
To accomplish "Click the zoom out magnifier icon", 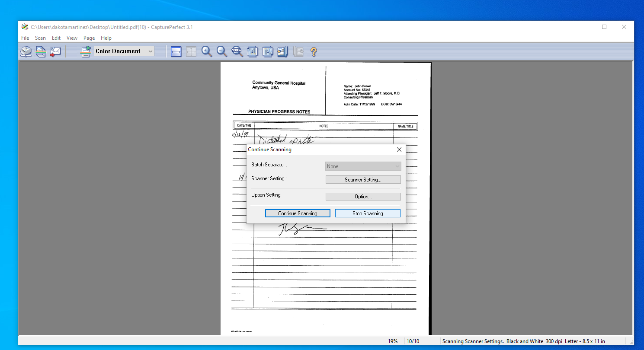I will tap(222, 51).
